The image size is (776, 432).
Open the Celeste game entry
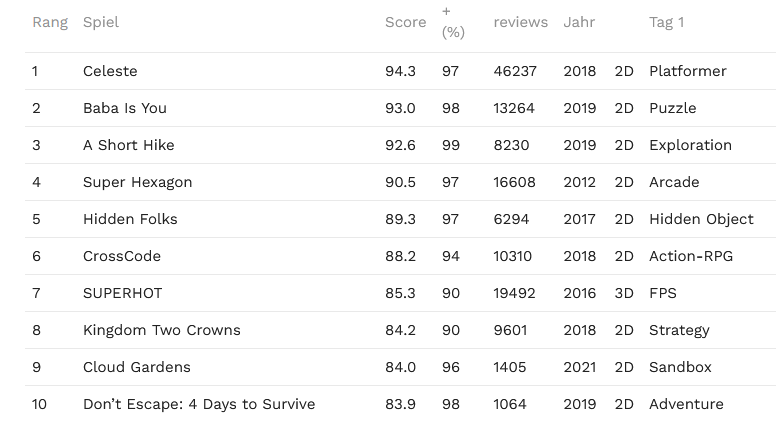tap(110, 71)
